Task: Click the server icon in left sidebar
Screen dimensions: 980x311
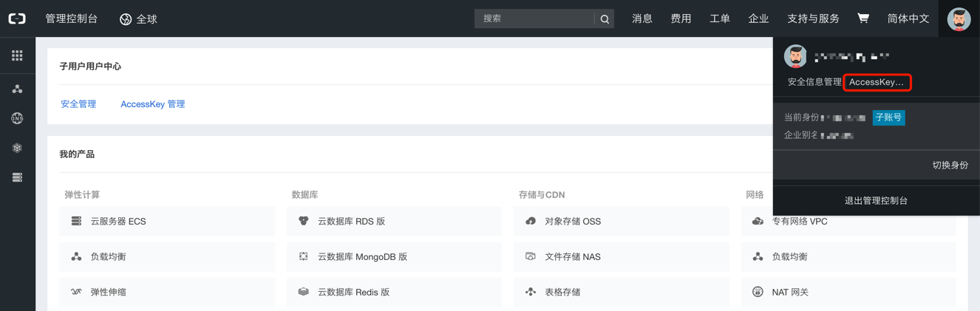Action: pos(17,177)
